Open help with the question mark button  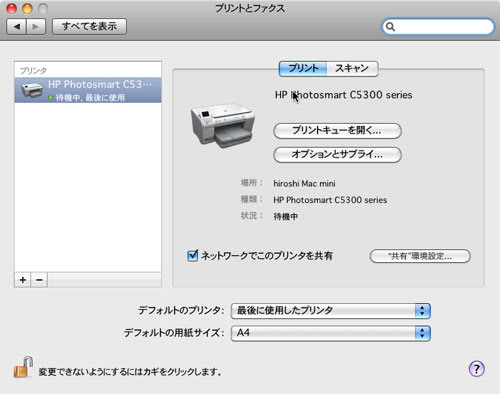click(x=476, y=369)
